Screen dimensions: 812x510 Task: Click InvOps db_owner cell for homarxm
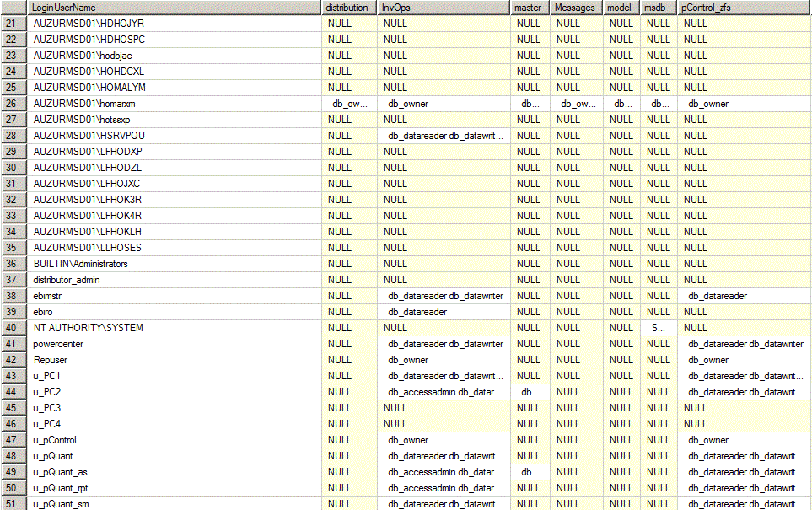(444, 104)
